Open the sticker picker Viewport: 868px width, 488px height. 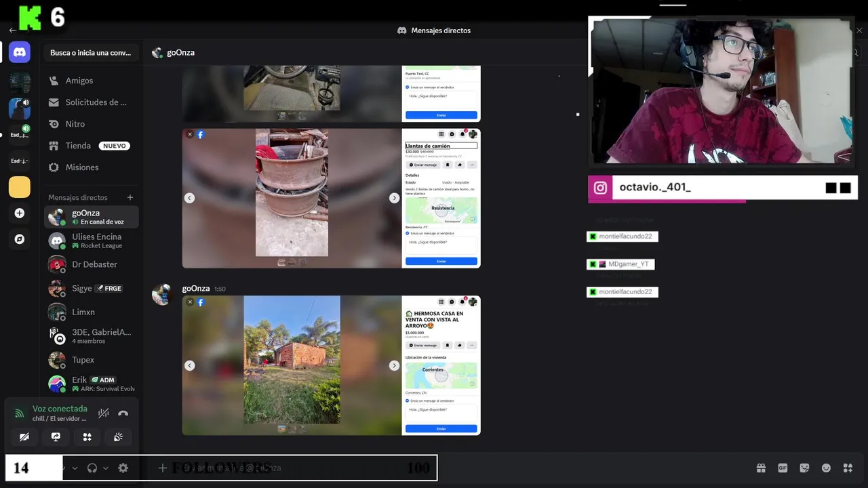tap(804, 468)
